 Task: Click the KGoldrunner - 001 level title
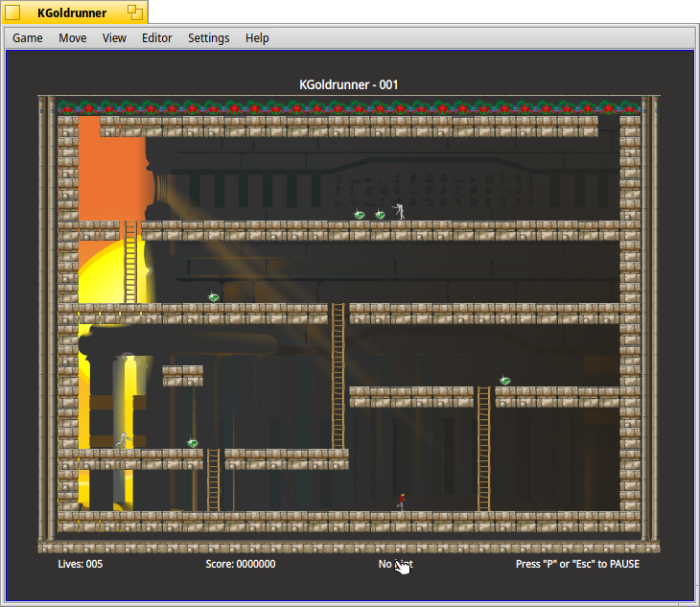(349, 84)
